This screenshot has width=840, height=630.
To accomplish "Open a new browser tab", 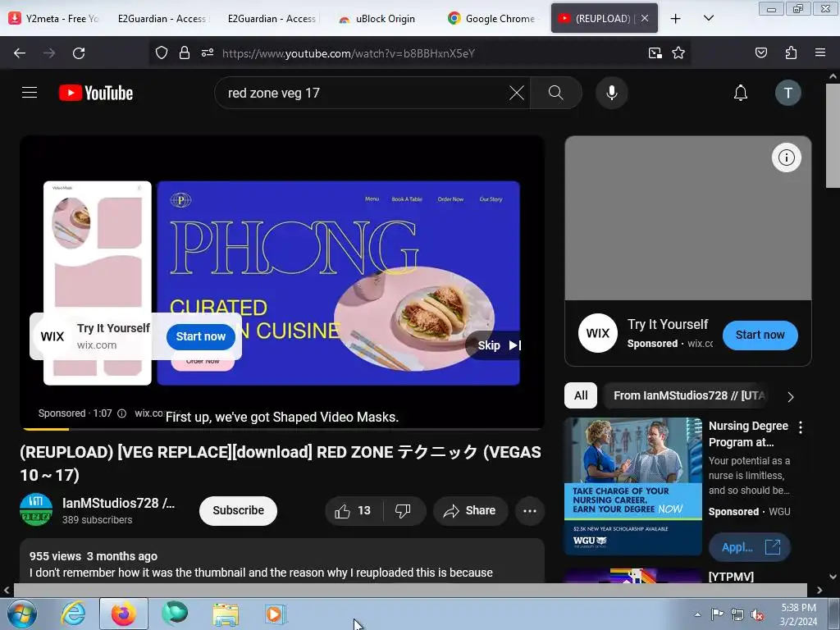I will [676, 19].
